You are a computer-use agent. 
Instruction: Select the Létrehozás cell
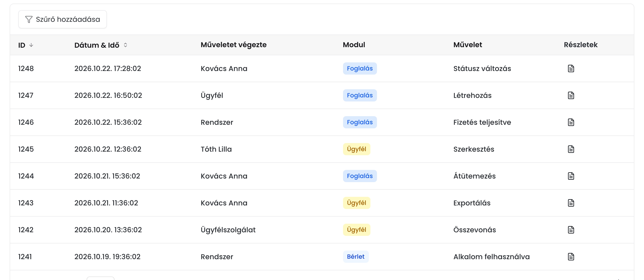click(x=472, y=95)
